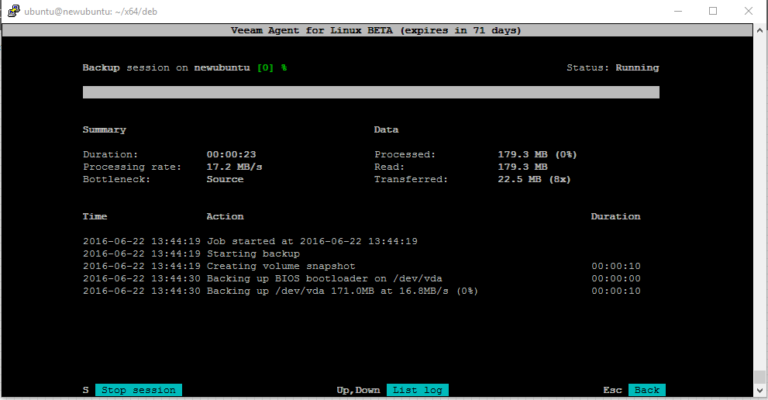Click the scrollbar up arrow

point(760,30)
